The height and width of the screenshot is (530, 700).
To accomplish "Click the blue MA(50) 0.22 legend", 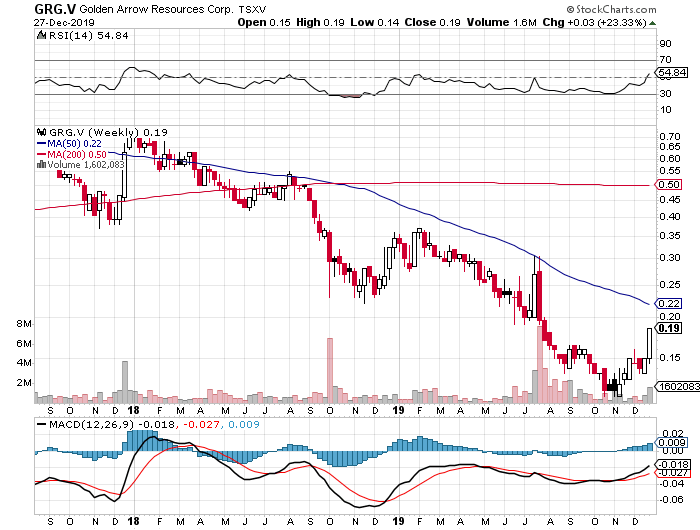I will tap(69, 144).
